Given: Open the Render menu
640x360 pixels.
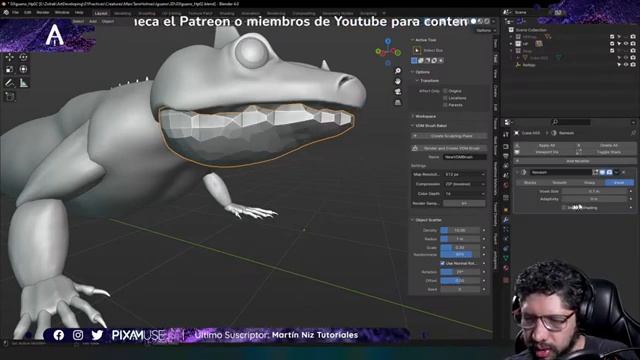Looking at the screenshot, I should click(x=43, y=13).
